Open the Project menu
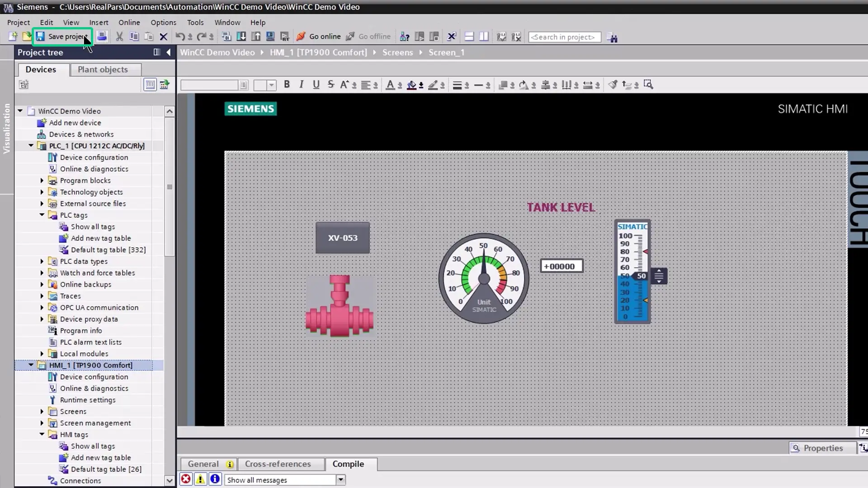 [x=19, y=22]
